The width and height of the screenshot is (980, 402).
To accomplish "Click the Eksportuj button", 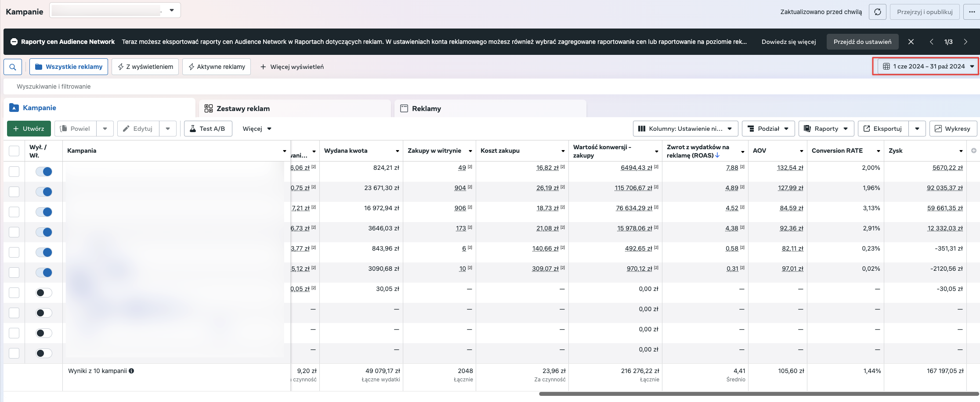I will point(883,129).
